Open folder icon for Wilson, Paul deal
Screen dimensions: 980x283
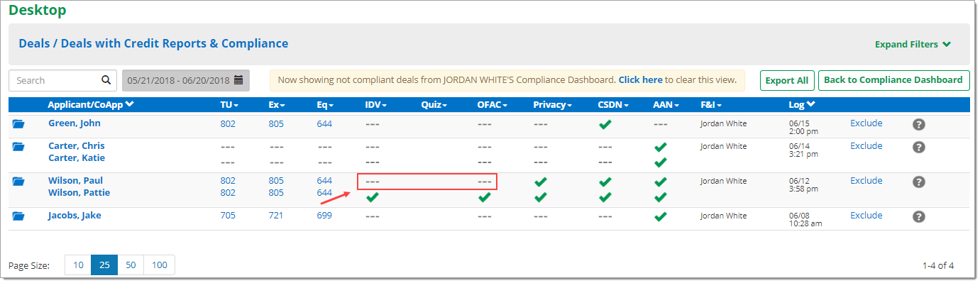tap(18, 182)
